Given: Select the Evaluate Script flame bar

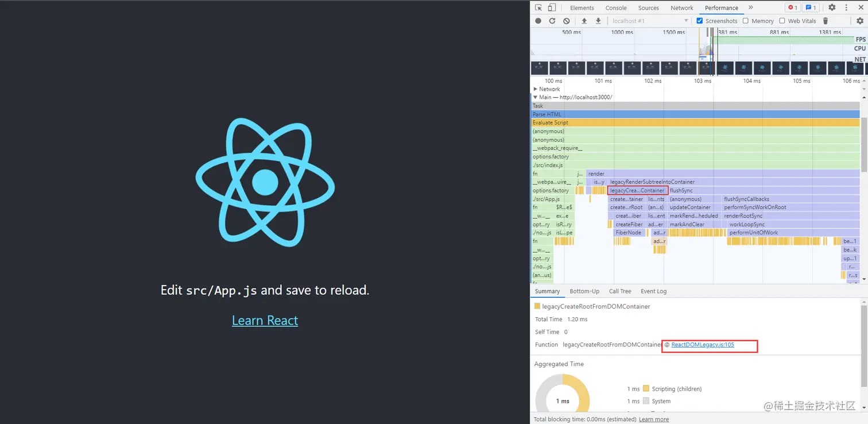Looking at the screenshot, I should click(695, 122).
